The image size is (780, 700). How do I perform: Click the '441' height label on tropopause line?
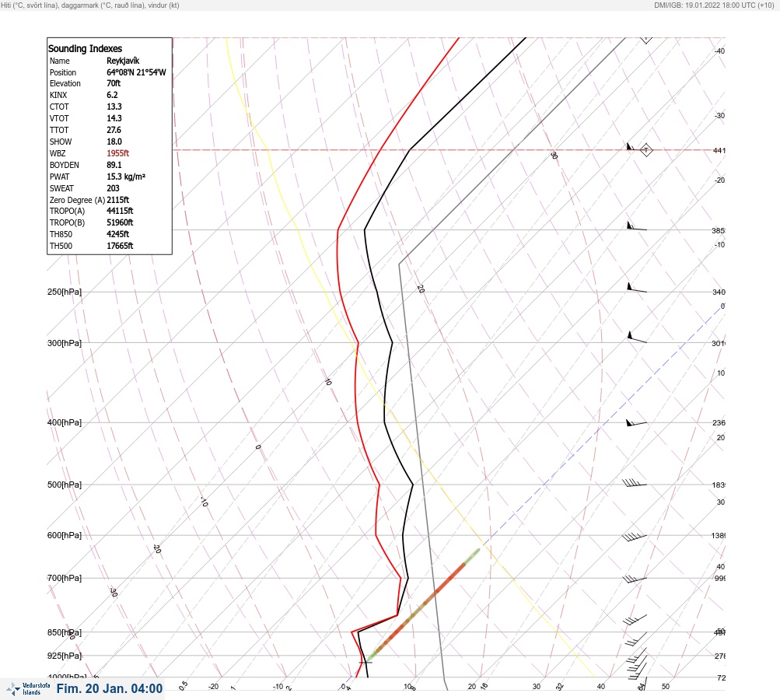719,150
